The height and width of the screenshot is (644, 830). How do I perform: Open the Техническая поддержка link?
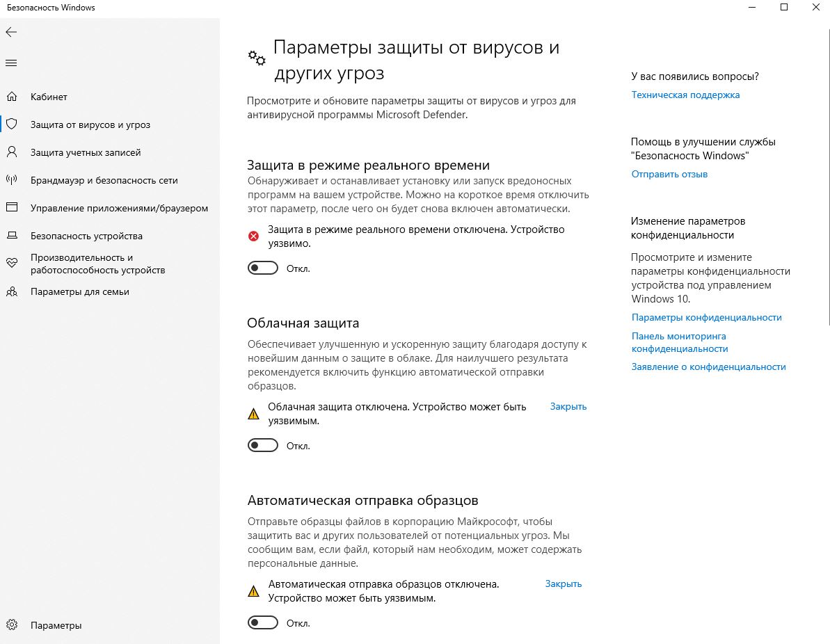(685, 95)
